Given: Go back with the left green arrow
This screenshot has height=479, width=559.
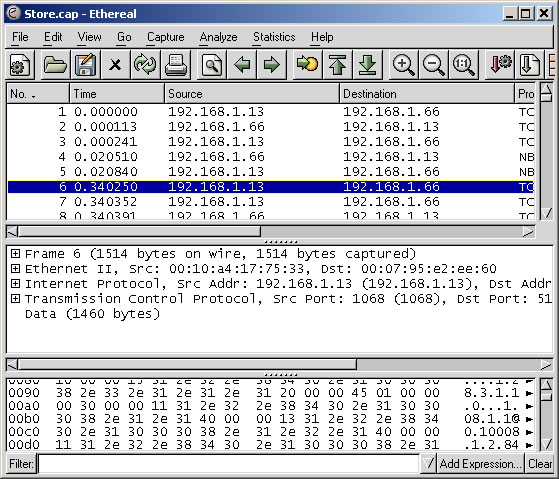Looking at the screenshot, I should point(242,65).
